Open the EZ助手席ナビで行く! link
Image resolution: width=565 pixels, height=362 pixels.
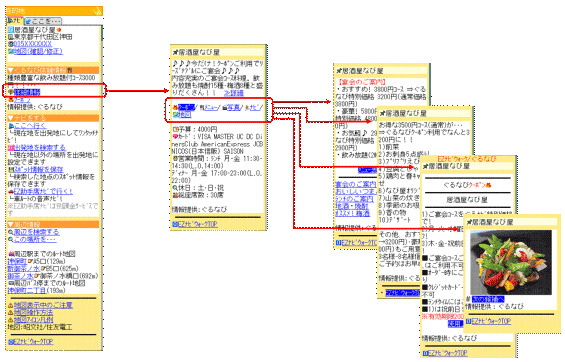pos(43,191)
